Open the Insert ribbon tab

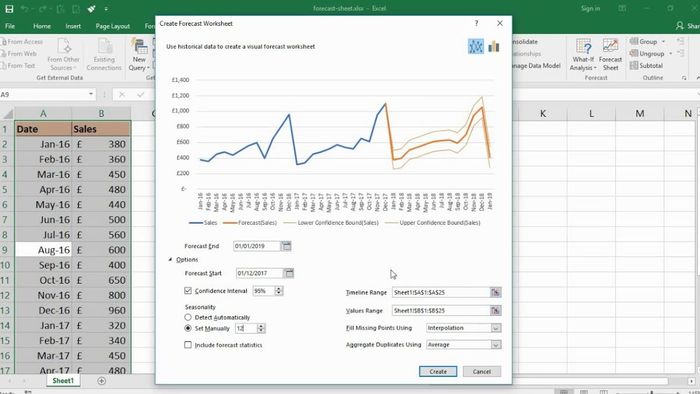pos(73,26)
